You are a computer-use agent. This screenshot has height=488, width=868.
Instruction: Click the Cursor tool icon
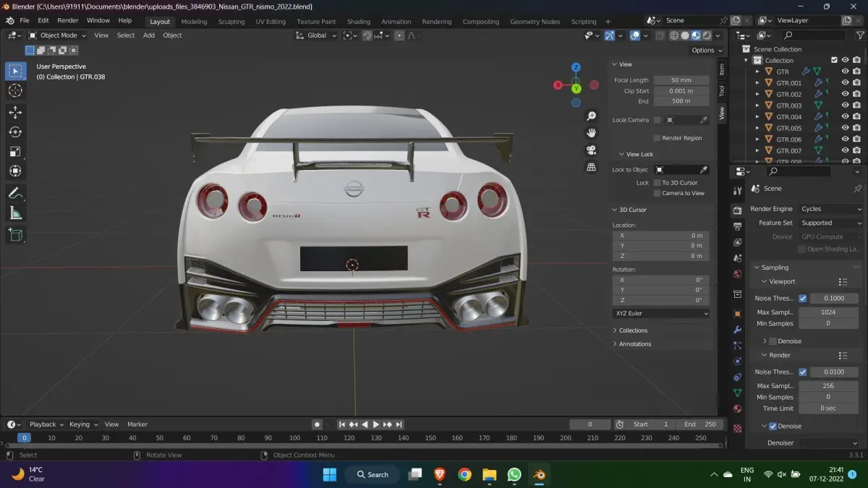tap(15, 90)
